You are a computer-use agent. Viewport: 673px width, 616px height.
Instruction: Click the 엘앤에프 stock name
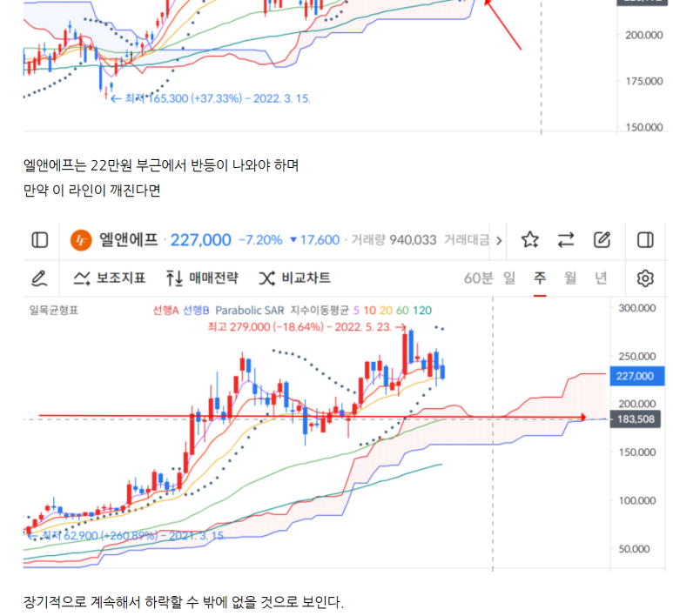point(128,239)
